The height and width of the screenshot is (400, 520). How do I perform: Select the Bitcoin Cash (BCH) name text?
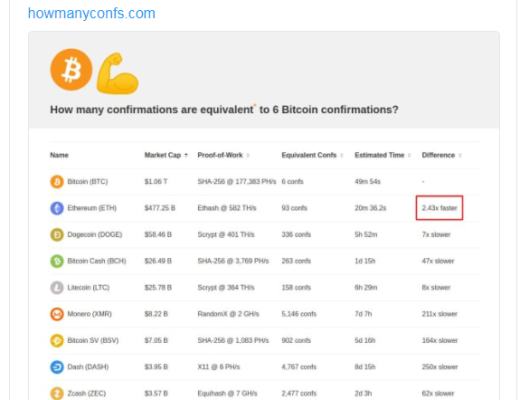click(97, 261)
